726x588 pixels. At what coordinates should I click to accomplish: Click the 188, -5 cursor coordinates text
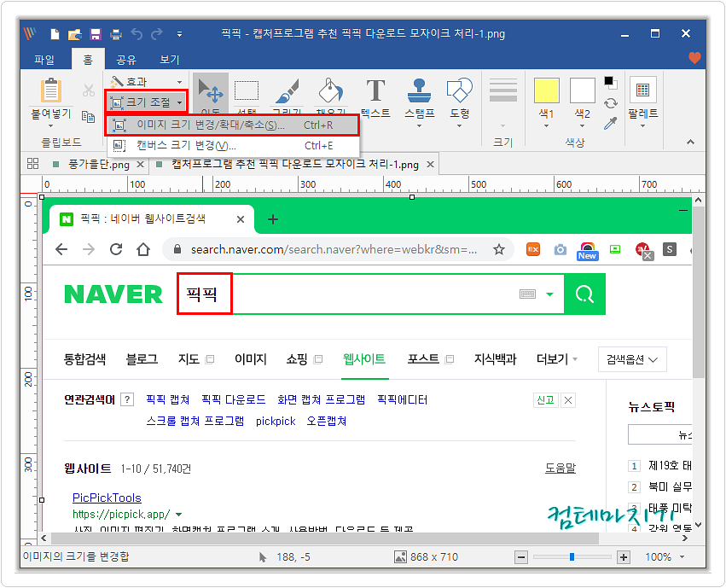tap(293, 557)
